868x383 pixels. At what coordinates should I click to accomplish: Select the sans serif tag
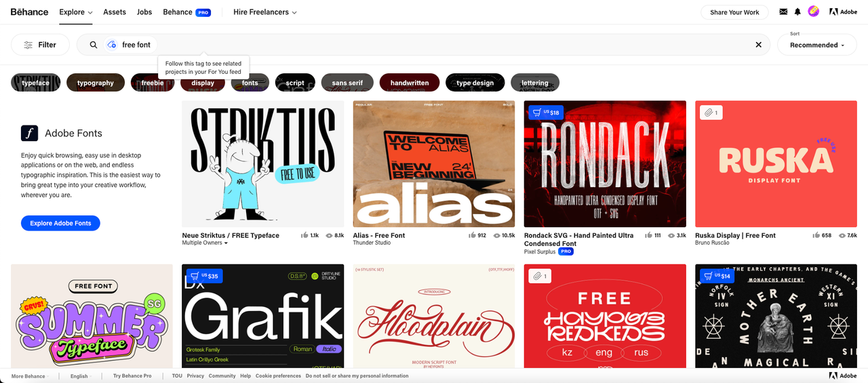click(347, 83)
